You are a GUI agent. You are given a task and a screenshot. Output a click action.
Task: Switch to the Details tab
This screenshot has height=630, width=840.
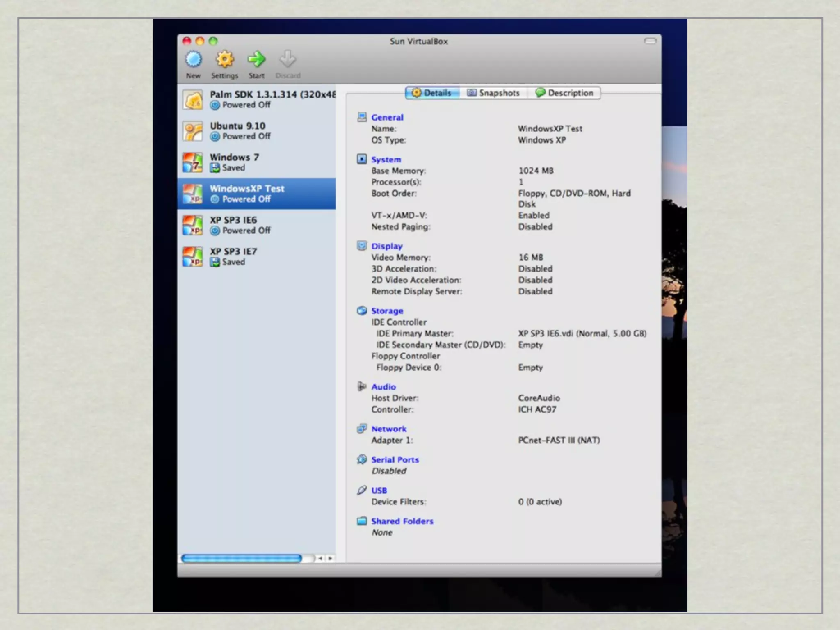coord(432,93)
